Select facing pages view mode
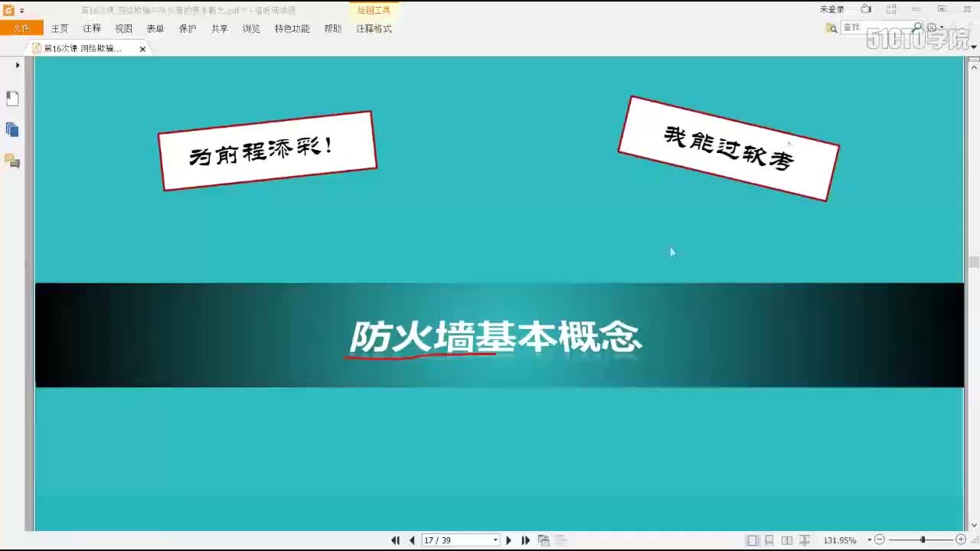The image size is (980, 551). (x=786, y=540)
